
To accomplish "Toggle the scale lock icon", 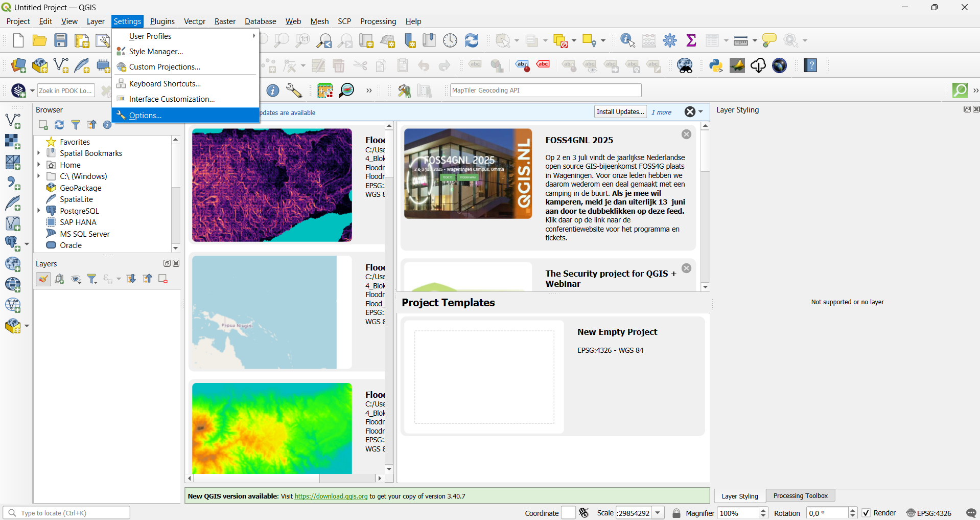I will [676, 513].
